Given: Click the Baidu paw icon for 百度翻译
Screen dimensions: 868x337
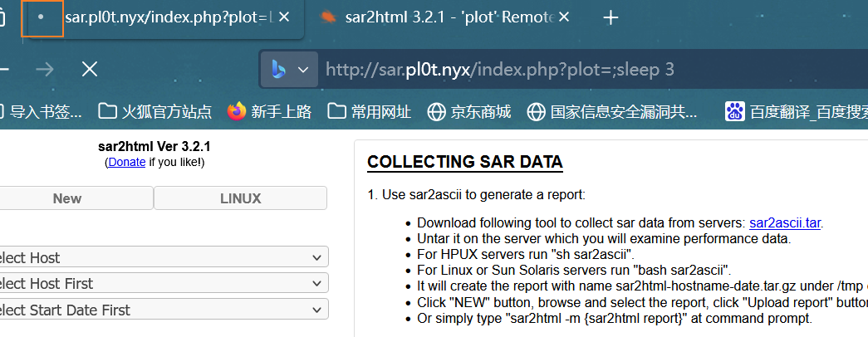Looking at the screenshot, I should (x=734, y=111).
